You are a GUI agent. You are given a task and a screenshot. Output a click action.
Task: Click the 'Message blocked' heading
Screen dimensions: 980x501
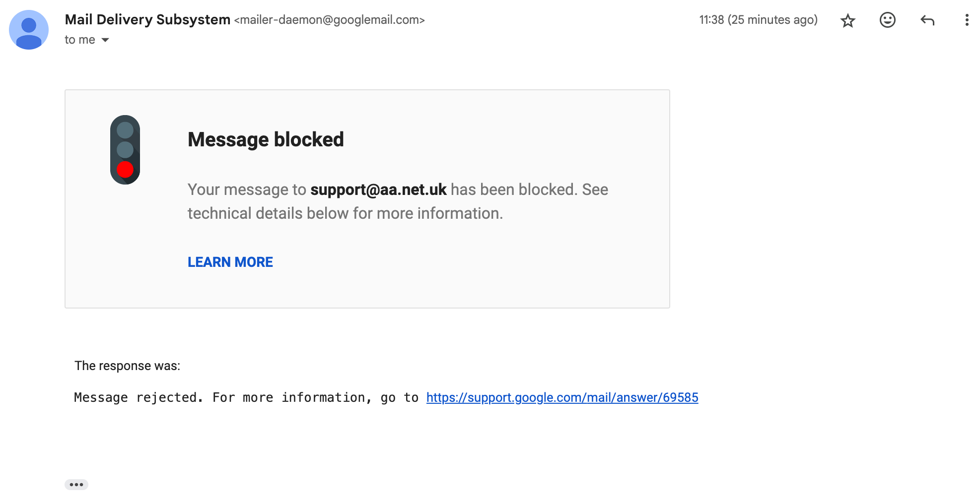266,139
